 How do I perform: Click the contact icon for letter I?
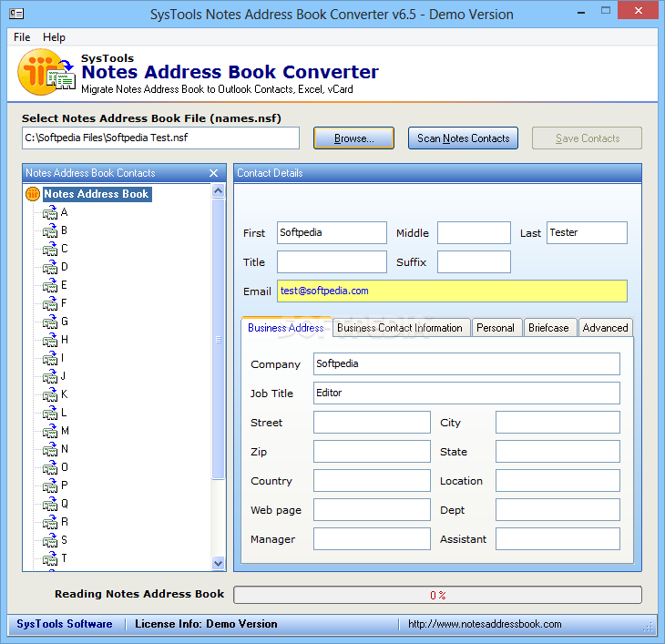click(50, 358)
